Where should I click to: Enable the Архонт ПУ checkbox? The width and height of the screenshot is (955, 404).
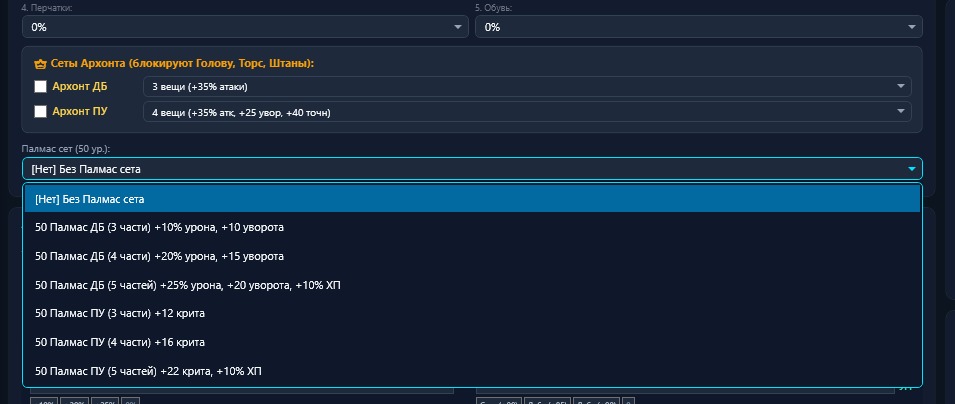point(40,112)
